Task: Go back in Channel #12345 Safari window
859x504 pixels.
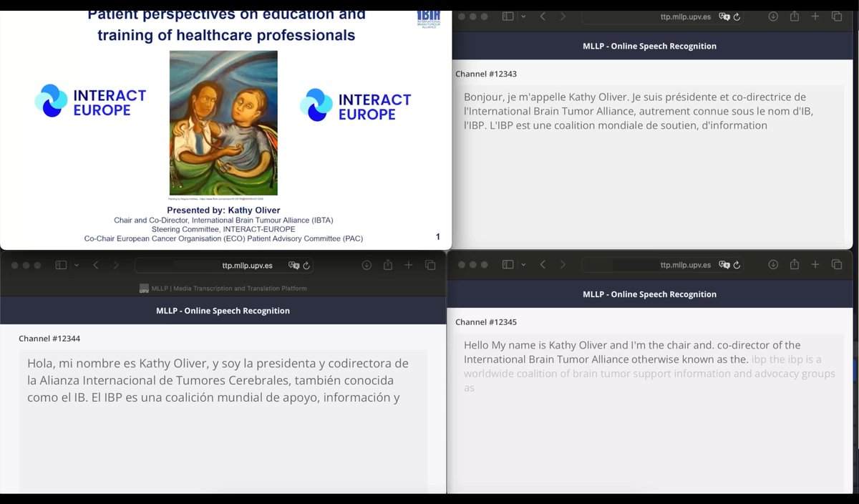Action: point(543,265)
